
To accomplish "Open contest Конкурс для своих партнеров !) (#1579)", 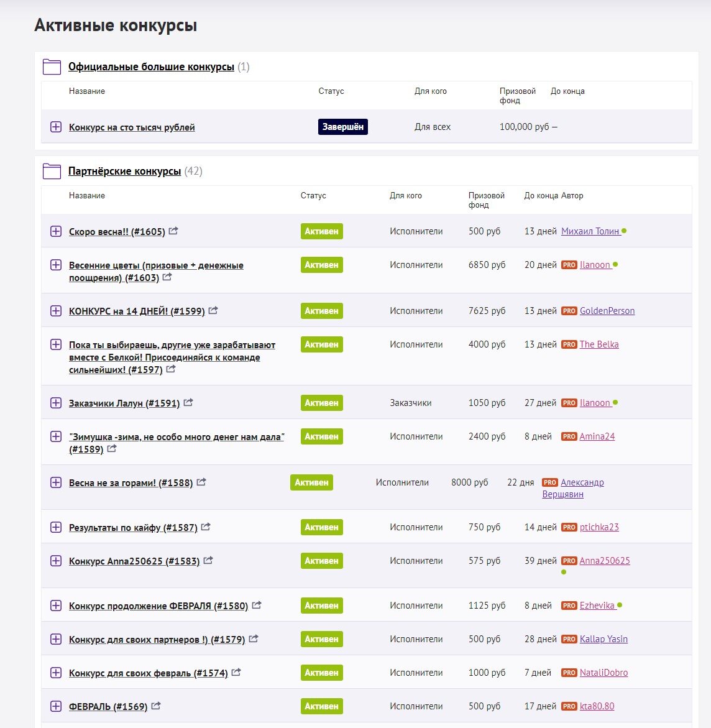I will point(157,639).
